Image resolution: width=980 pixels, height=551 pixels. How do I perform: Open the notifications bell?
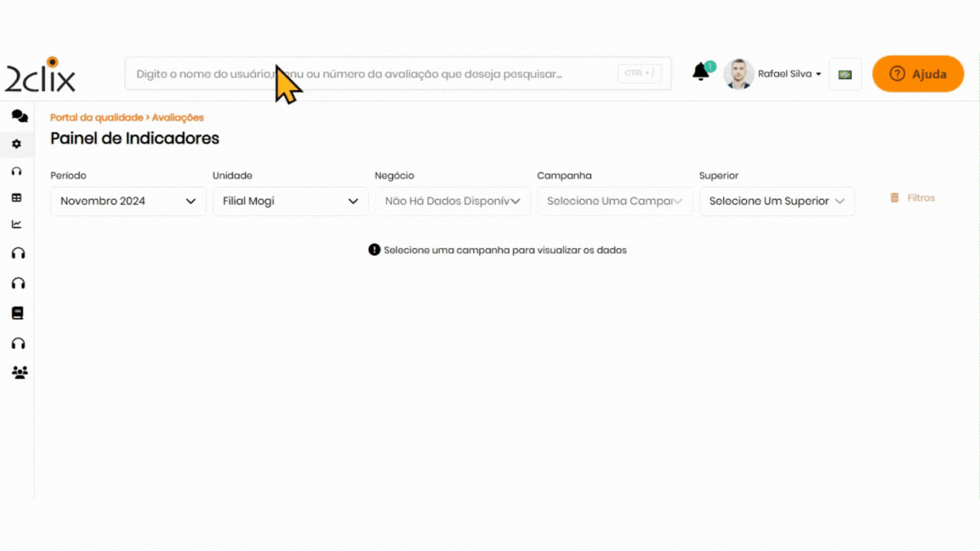point(701,73)
